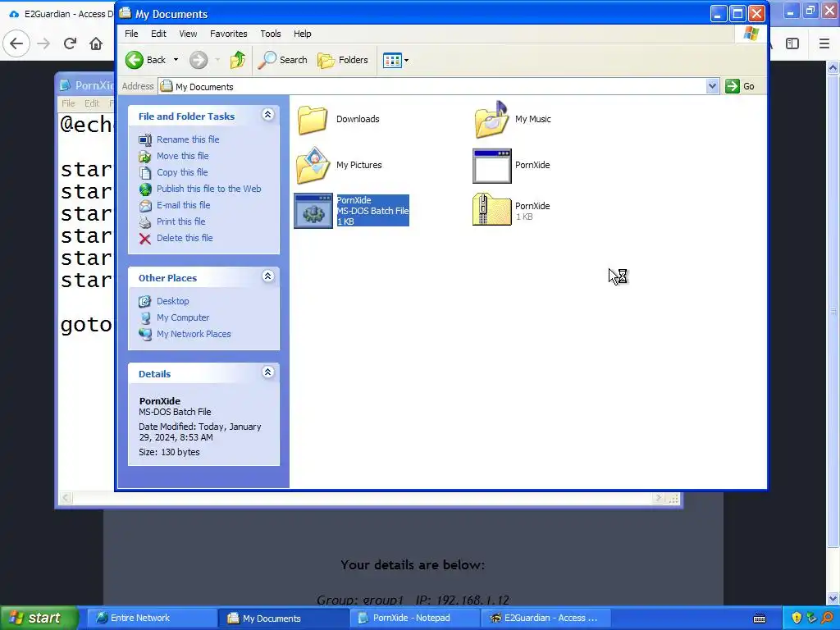Go to My Network Places
Image resolution: width=840 pixels, height=630 pixels.
coord(194,335)
